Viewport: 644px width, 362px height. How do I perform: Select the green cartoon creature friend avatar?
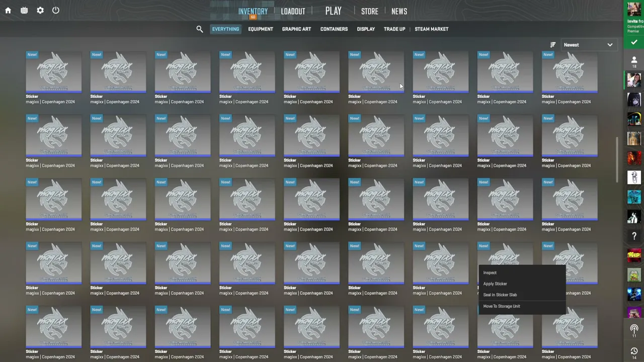click(x=634, y=275)
